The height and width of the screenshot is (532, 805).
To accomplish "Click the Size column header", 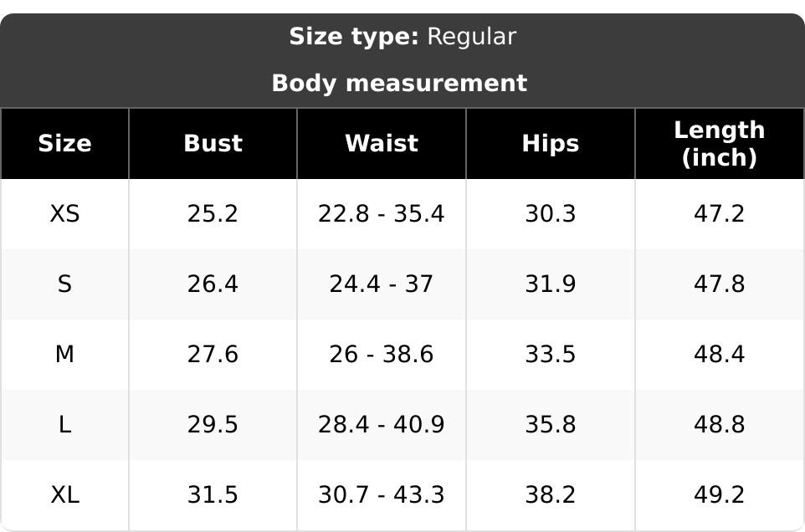I will click(64, 144).
